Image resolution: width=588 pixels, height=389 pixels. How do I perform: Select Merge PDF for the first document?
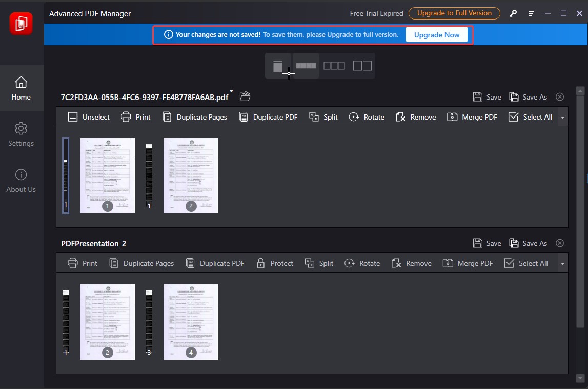coord(472,117)
